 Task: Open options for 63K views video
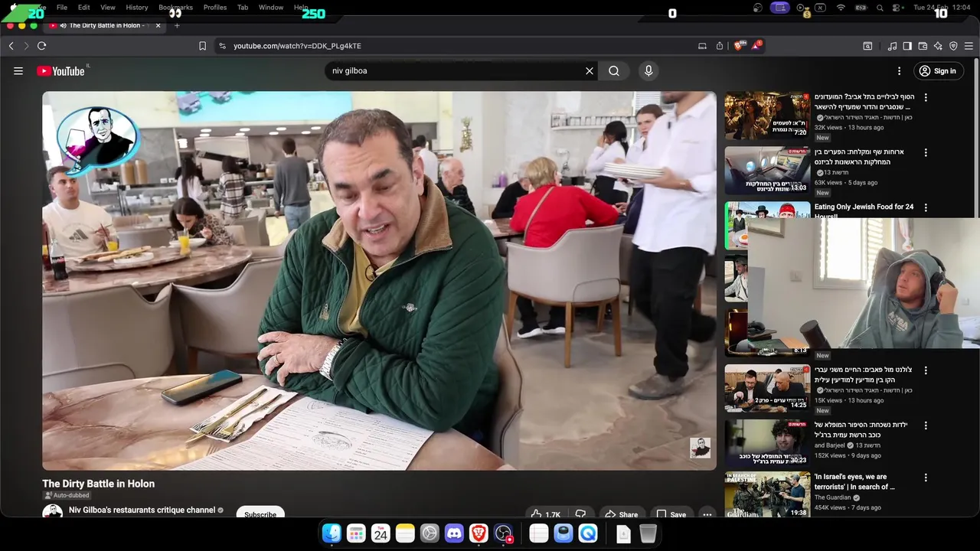coord(926,152)
